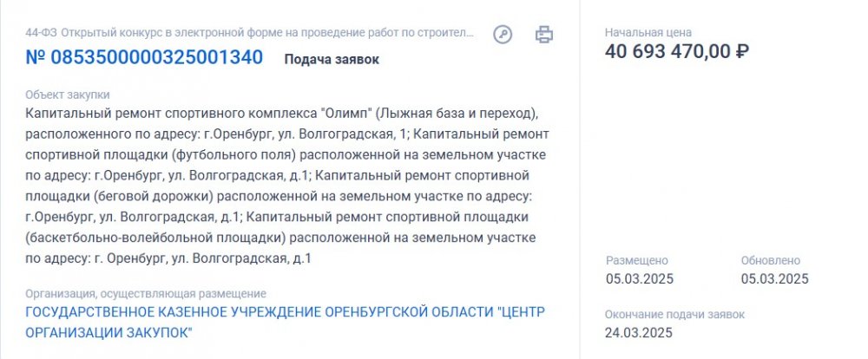Click the "Обновлено" label
The width and height of the screenshot is (868, 359).
(x=771, y=260)
